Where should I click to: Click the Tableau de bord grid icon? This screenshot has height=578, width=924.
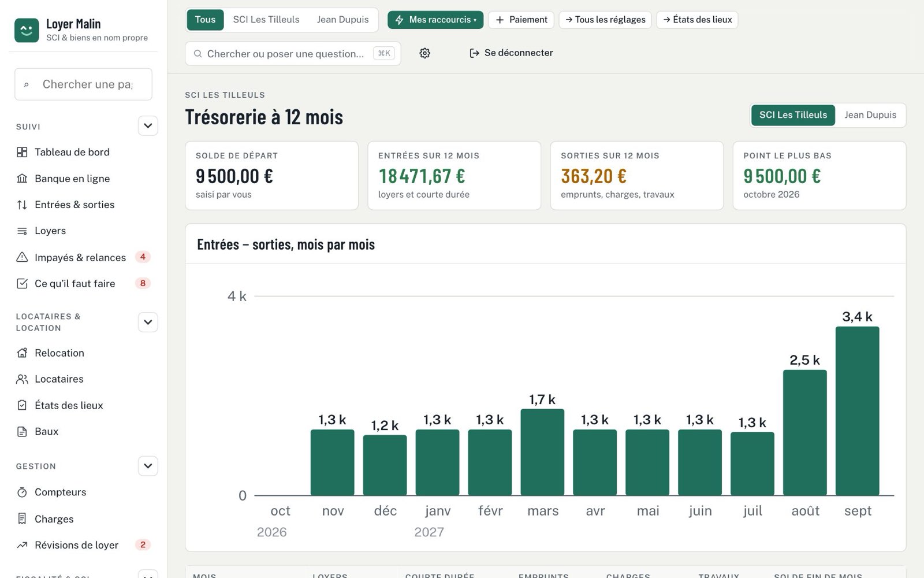(x=22, y=152)
